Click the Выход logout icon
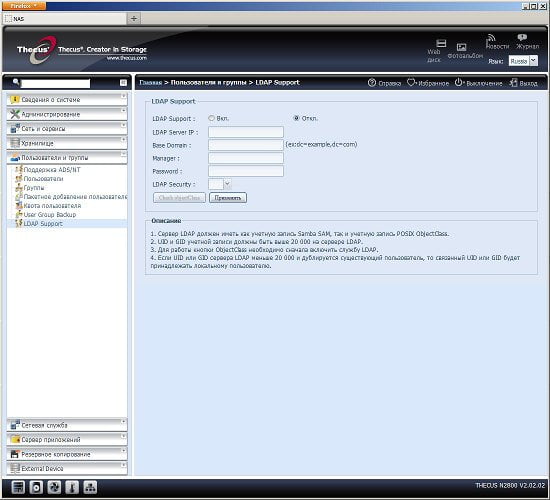This screenshot has width=550, height=500. 513,83
